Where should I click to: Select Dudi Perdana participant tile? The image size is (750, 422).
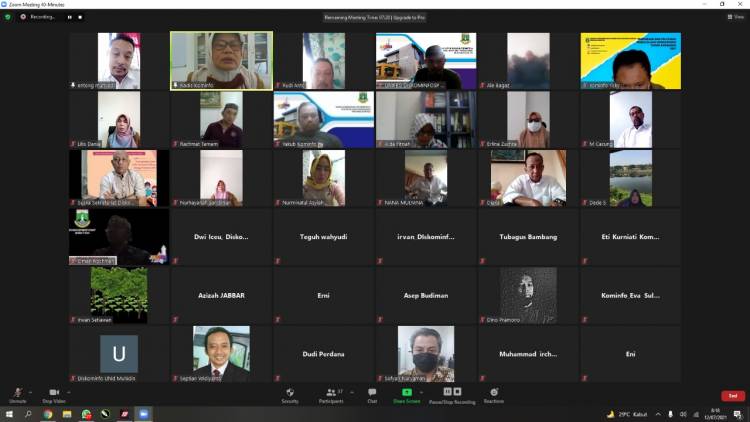coord(324,354)
